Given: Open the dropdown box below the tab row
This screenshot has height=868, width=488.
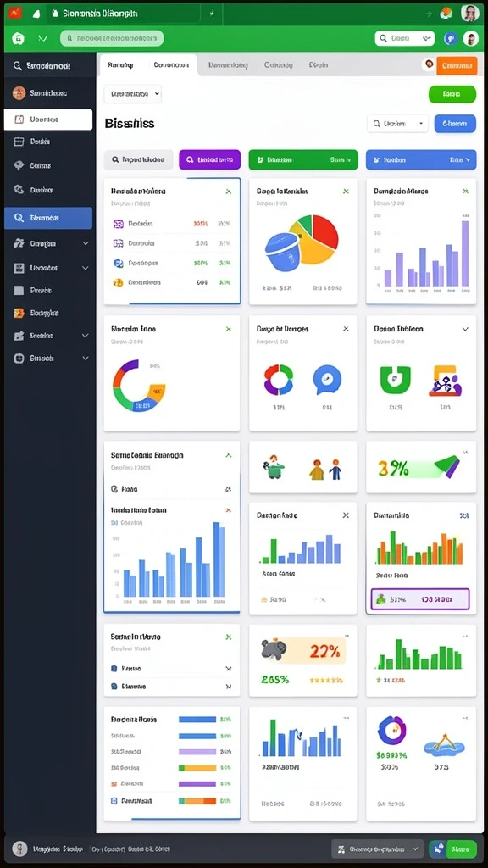Looking at the screenshot, I should coord(133,94).
